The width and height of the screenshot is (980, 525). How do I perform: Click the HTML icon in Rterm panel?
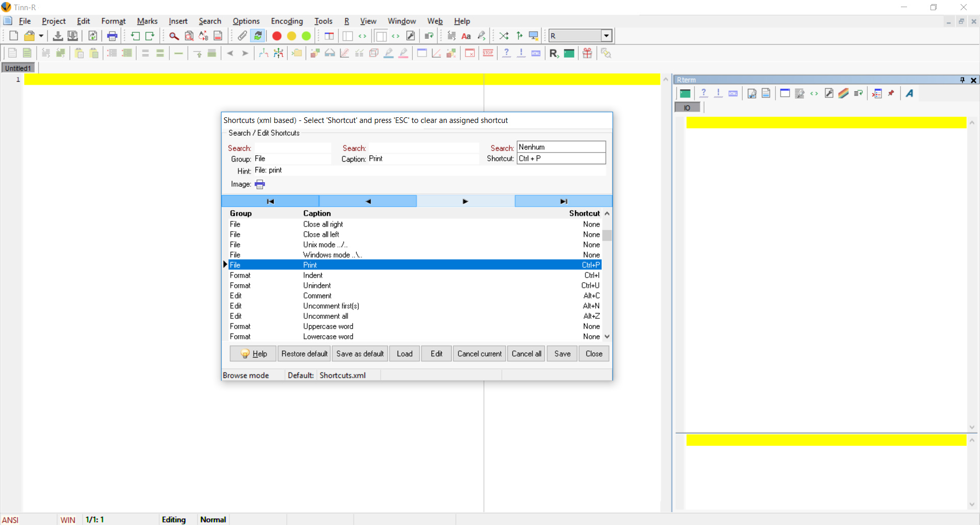[x=733, y=93]
